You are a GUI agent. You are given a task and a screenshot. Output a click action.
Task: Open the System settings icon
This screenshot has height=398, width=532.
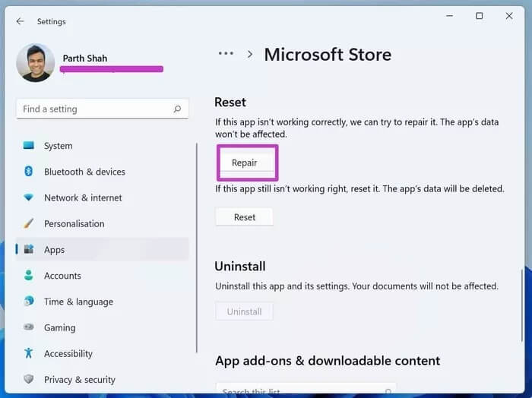click(29, 145)
